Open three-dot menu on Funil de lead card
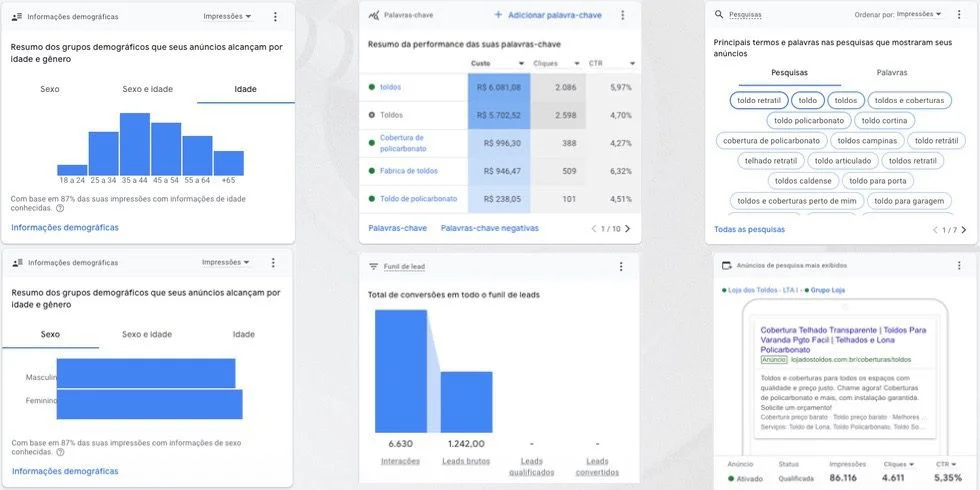Screen dimensions: 980x490 pyautogui.click(x=621, y=267)
